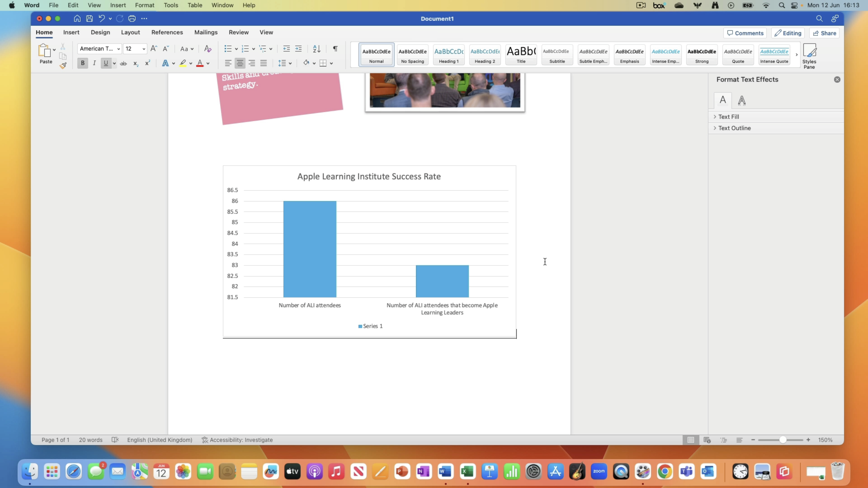Click the Copy icon in clipboard group

(x=63, y=56)
